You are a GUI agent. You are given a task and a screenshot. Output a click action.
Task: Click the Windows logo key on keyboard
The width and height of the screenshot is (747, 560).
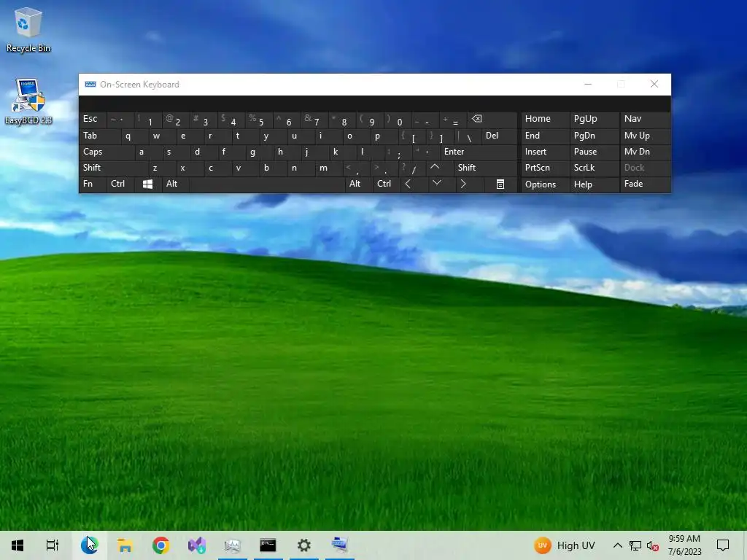click(x=147, y=184)
